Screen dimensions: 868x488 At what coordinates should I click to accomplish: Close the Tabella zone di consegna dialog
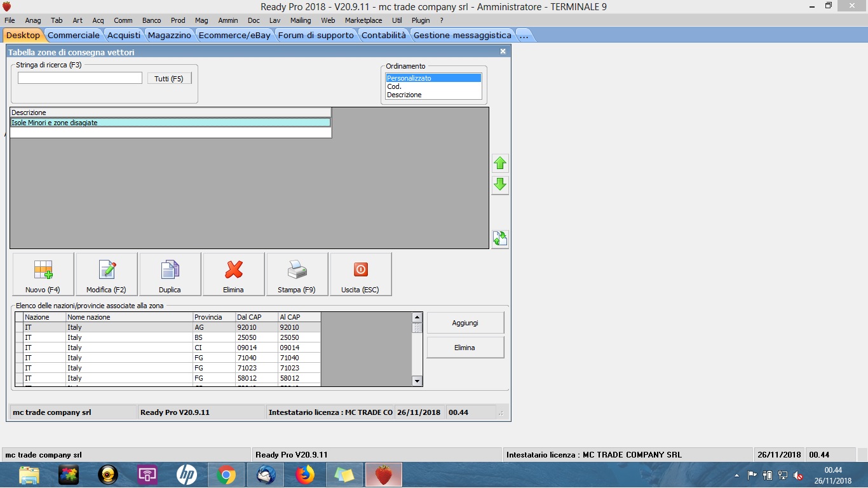[x=503, y=51]
